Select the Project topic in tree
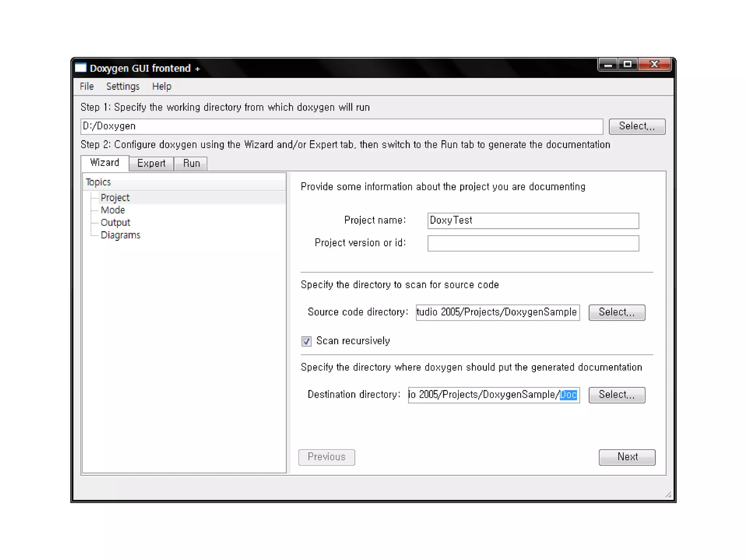This screenshot has width=747, height=560. coord(115,198)
